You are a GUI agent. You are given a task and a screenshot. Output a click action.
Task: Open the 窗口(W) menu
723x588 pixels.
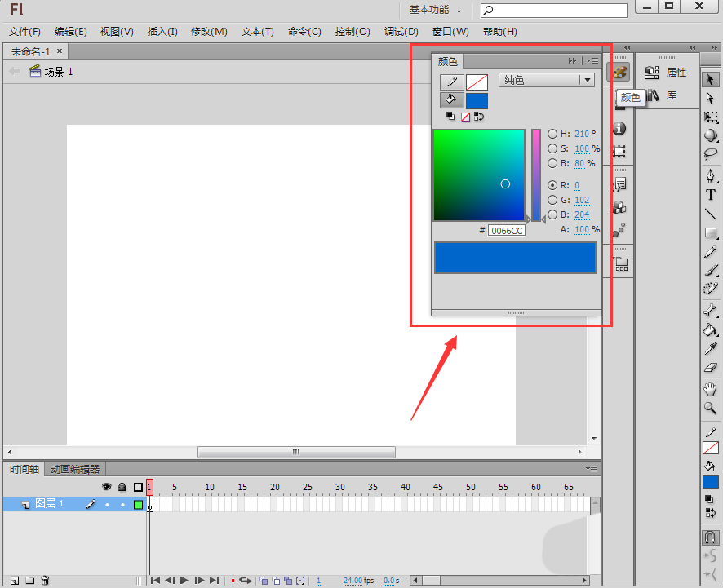(450, 32)
